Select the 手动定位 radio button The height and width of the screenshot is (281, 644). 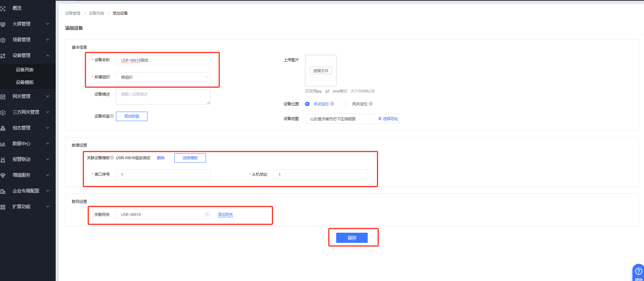point(307,104)
